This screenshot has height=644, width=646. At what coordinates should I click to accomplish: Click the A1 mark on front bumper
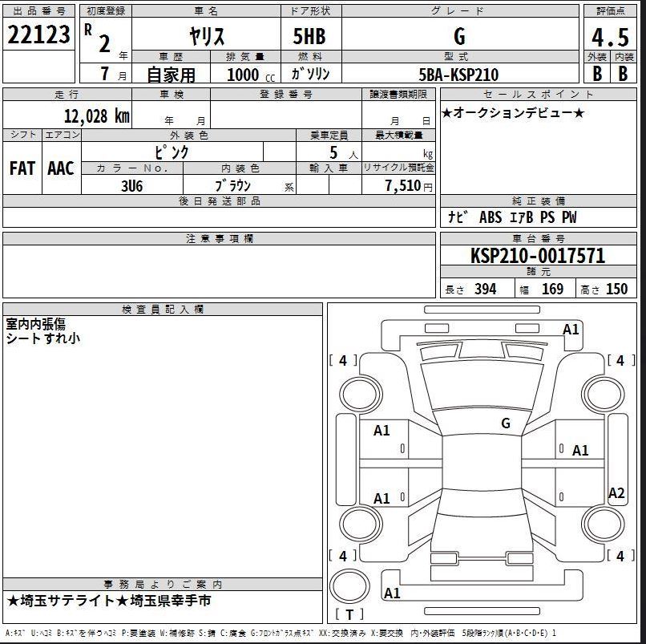(x=571, y=330)
